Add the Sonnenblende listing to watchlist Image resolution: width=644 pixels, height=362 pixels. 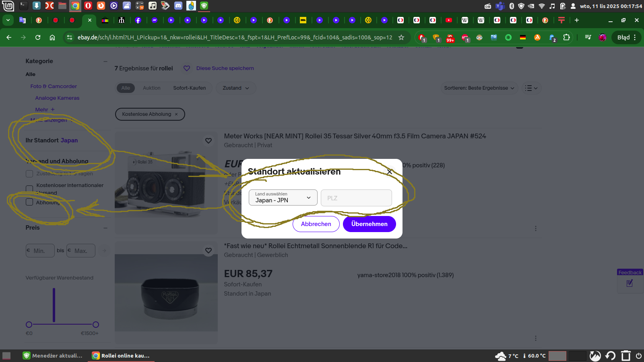pyautogui.click(x=208, y=251)
